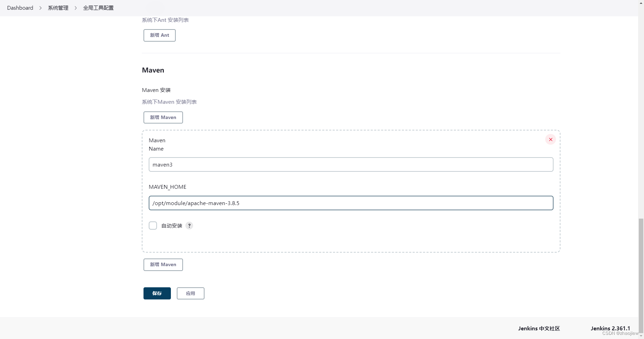Viewport: 644px width, 339px height.
Task: Click the 新增 Ant button
Action: pyautogui.click(x=159, y=35)
